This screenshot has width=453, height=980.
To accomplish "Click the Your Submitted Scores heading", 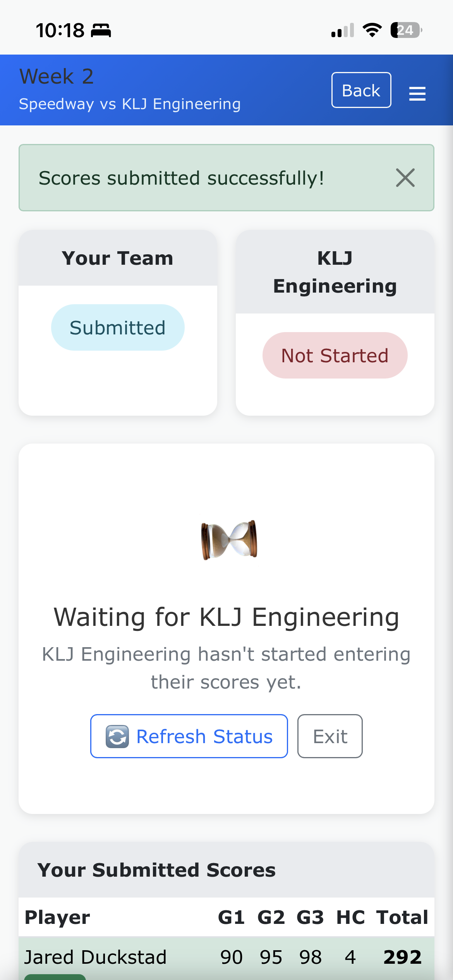I will [156, 870].
